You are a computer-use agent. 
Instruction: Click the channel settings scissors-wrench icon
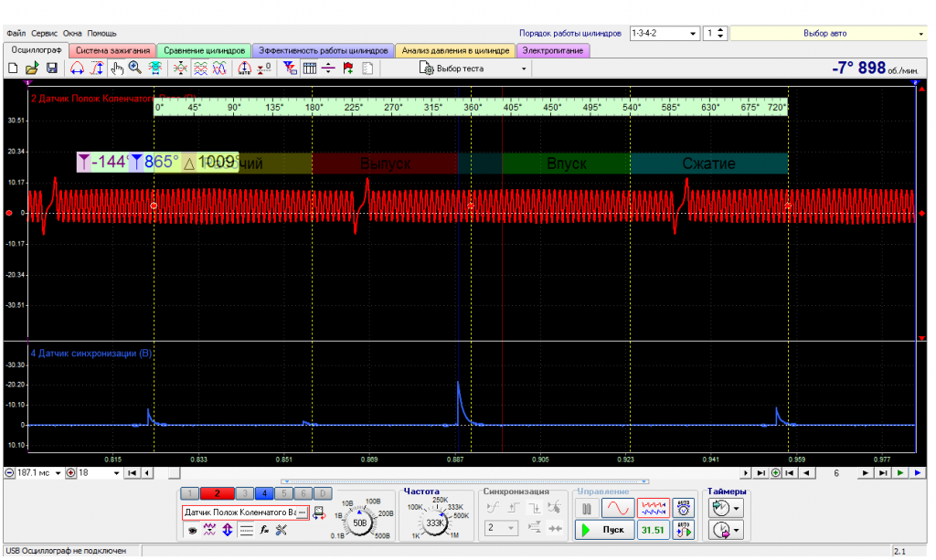[x=282, y=530]
